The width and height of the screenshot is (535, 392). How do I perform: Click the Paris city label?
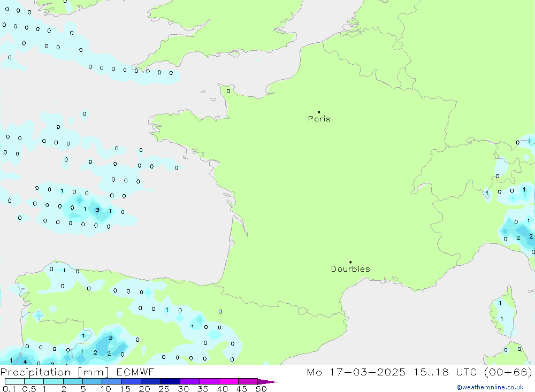(319, 119)
